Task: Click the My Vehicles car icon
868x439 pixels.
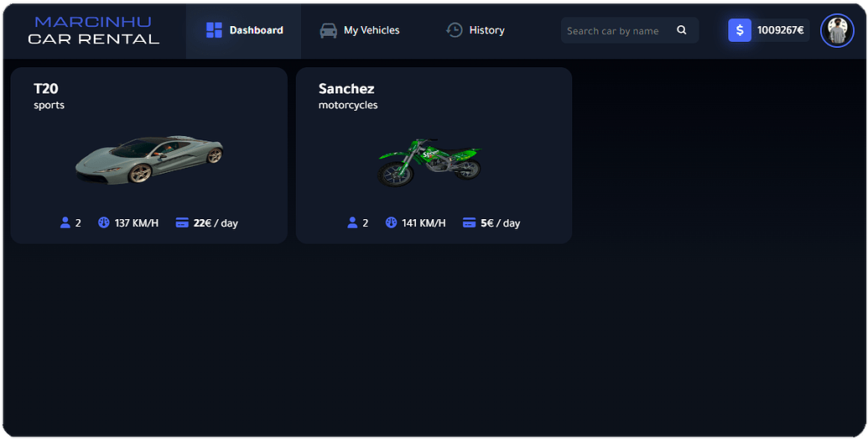Action: 329,30
